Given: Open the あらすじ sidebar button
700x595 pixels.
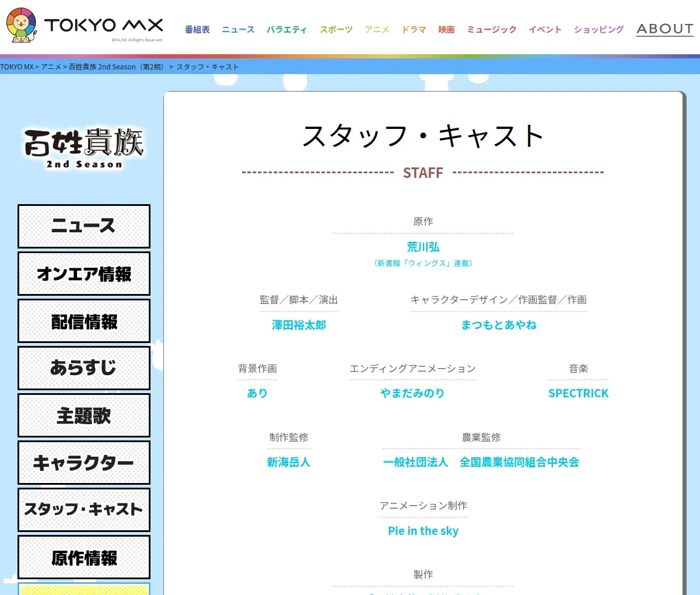Looking at the screenshot, I should (x=84, y=368).
